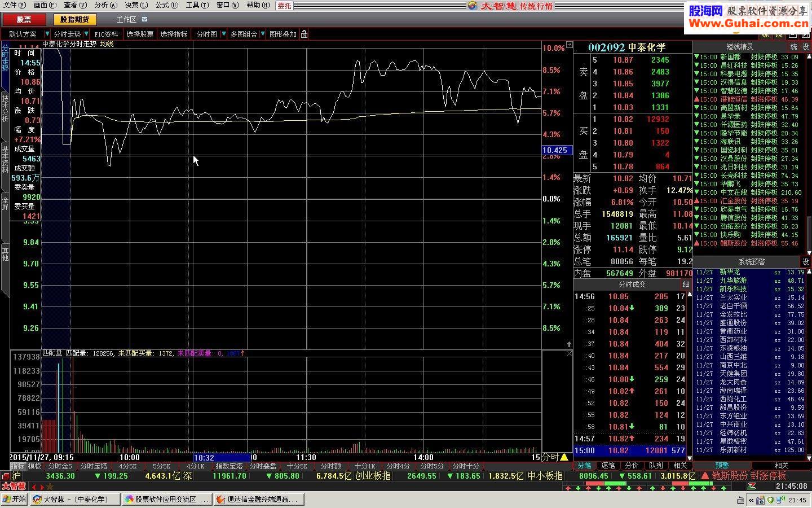This screenshot has width=812, height=508.
Task: Open the 多图组合 dropdown arrow
Action: 263,34
